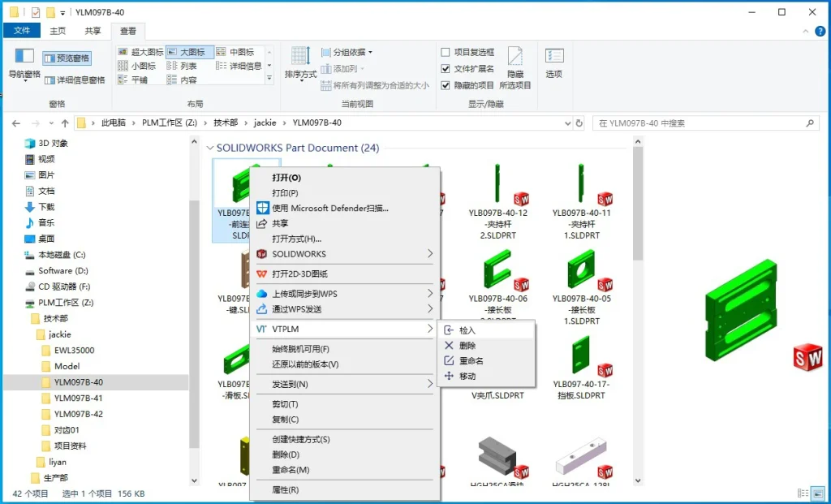Switch to the 主页 ribbon tab
The width and height of the screenshot is (831, 504).
pos(58,31)
